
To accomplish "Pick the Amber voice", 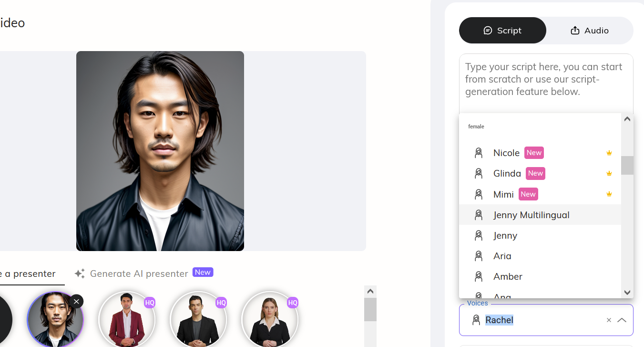I will click(540, 276).
